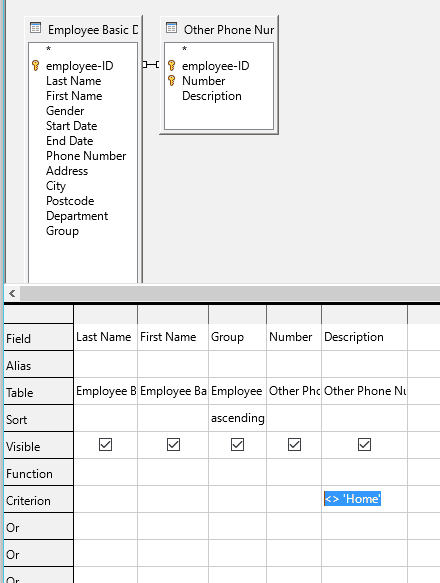This screenshot has width=440, height=583.
Task: Open Field cell showing First Name
Action: (x=173, y=337)
